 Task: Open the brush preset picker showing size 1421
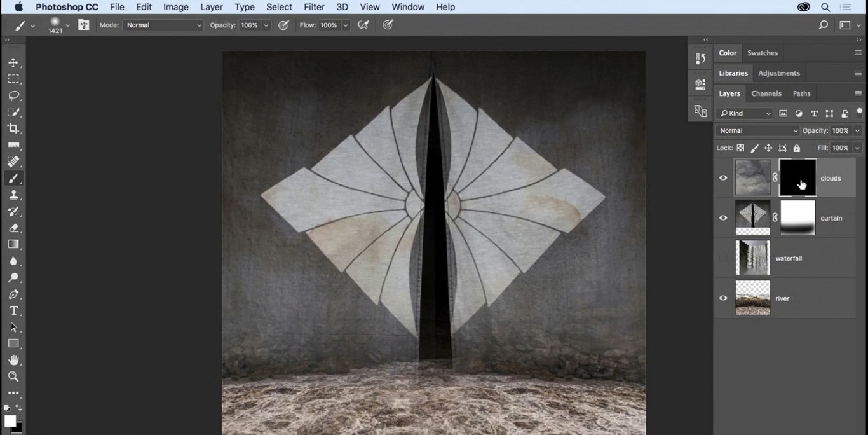click(x=58, y=25)
